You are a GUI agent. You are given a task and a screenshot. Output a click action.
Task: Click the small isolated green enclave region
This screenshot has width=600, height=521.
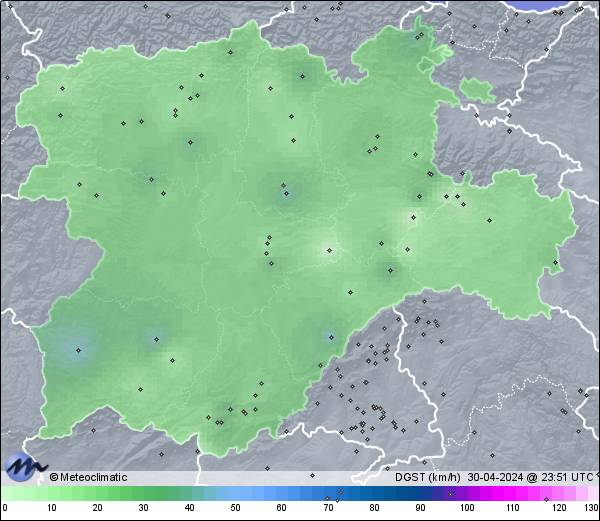tap(477, 90)
